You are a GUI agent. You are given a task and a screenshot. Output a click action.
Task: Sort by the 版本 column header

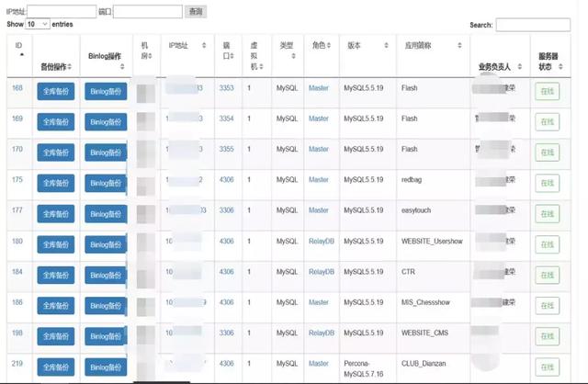(x=355, y=45)
